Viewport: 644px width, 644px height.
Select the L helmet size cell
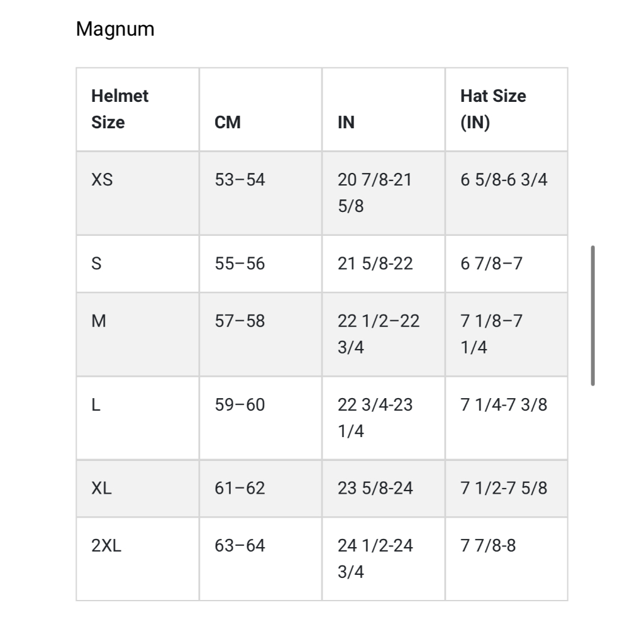tap(138, 418)
